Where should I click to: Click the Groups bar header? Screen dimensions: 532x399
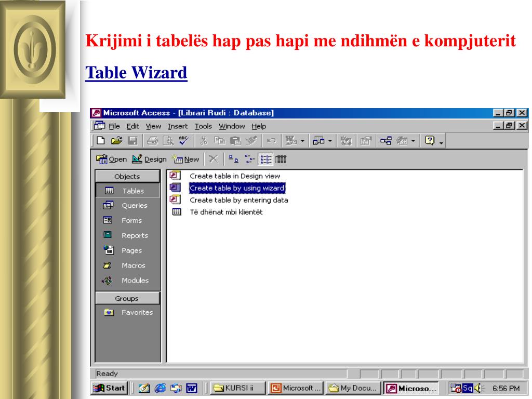[x=127, y=299]
